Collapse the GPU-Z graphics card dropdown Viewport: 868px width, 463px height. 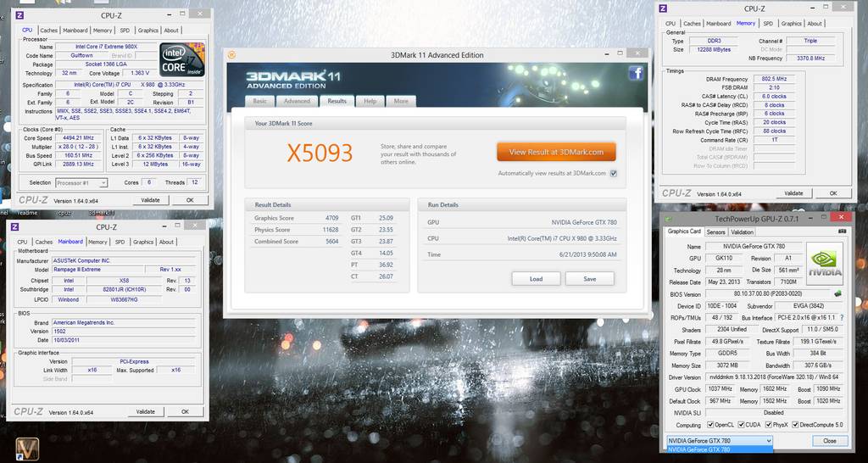(x=768, y=441)
